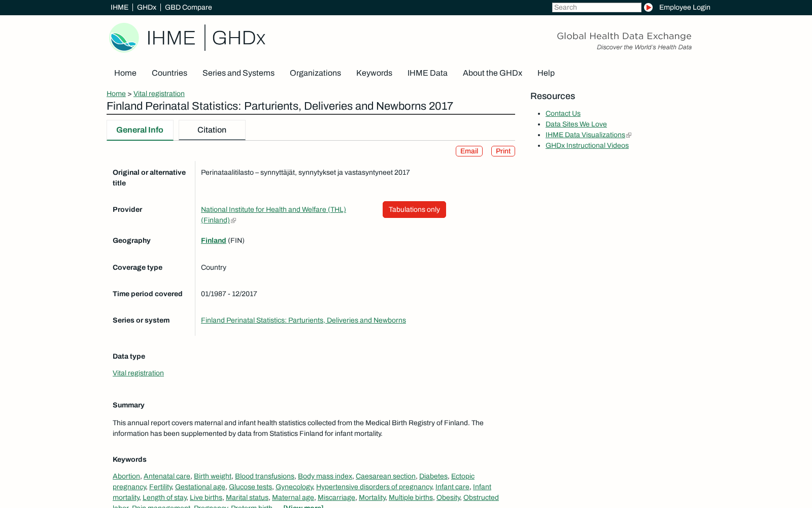Viewport: 812px width, 508px height.
Task: Click the Abortion keyword
Action: tap(126, 477)
